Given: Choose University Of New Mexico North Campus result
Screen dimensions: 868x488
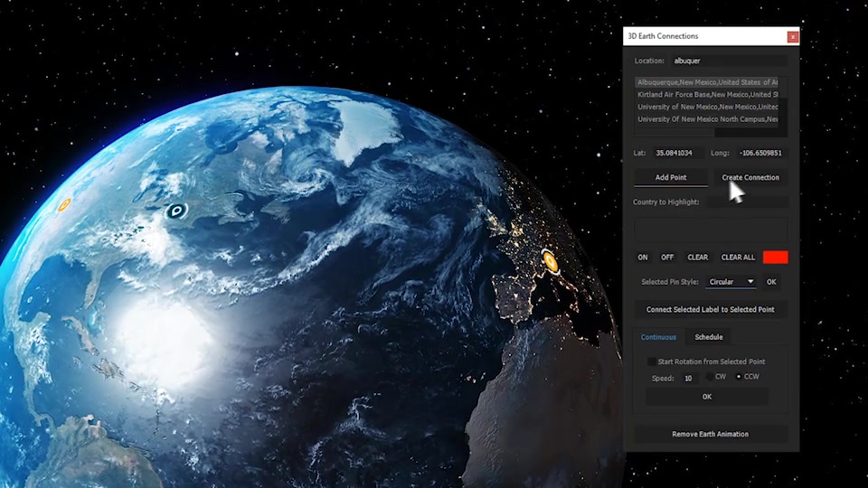Looking at the screenshot, I should pos(707,119).
